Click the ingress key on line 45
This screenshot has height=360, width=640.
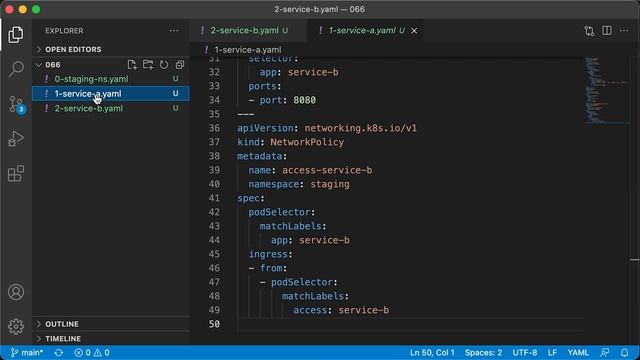tap(268, 254)
